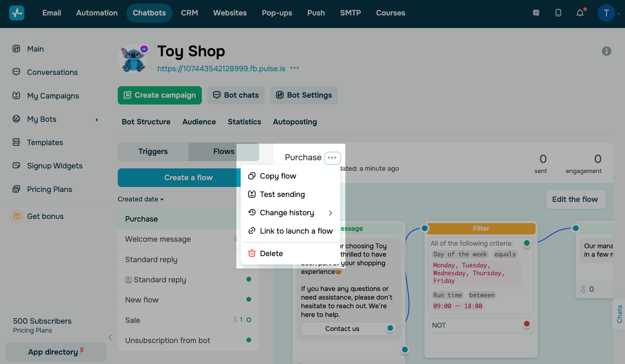Open the three-dot menu next to bot URL
The image size is (625, 364).
[x=294, y=68]
